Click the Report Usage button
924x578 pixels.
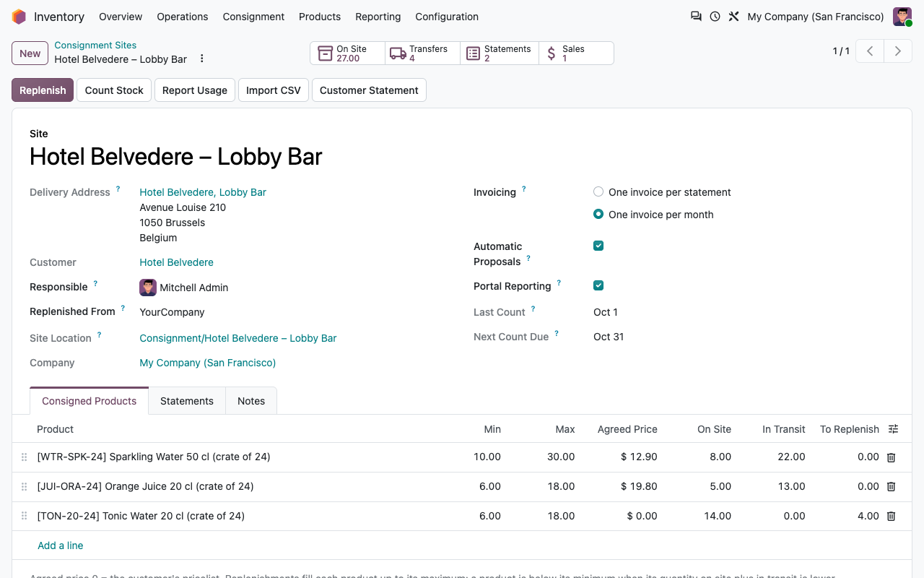195,90
